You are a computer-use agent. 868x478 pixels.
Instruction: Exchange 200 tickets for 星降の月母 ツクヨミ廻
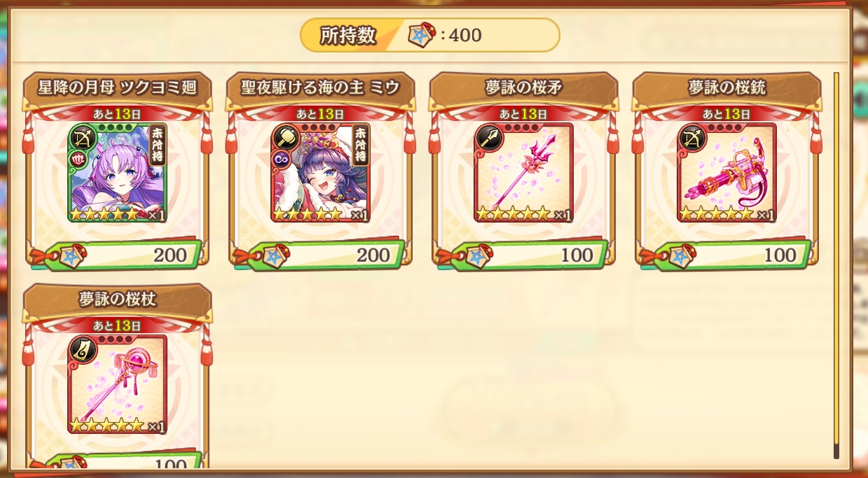pyautogui.click(x=116, y=255)
